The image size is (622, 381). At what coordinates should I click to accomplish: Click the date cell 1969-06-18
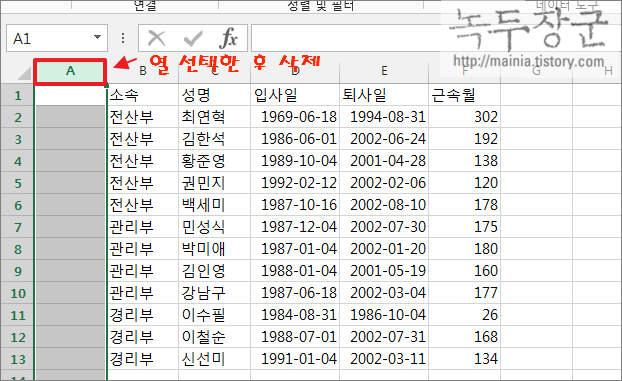(x=295, y=117)
